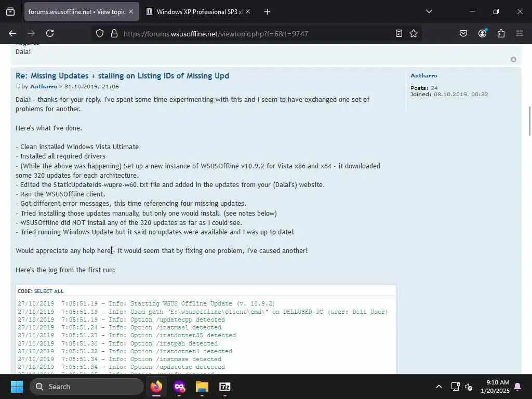Open purple masked app in taskbar
532x399 pixels.
179,387
